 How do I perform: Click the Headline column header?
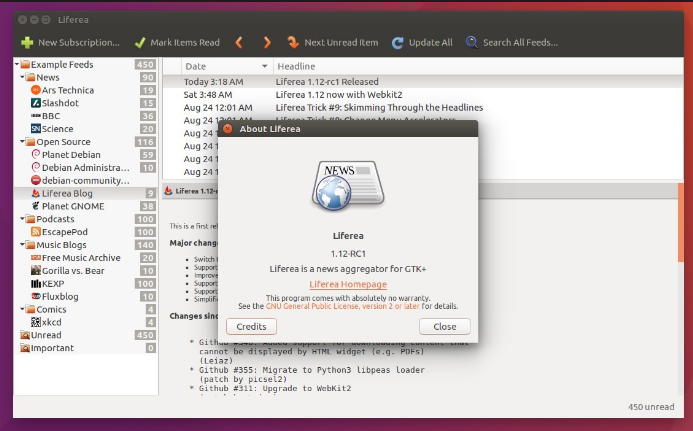pos(479,66)
